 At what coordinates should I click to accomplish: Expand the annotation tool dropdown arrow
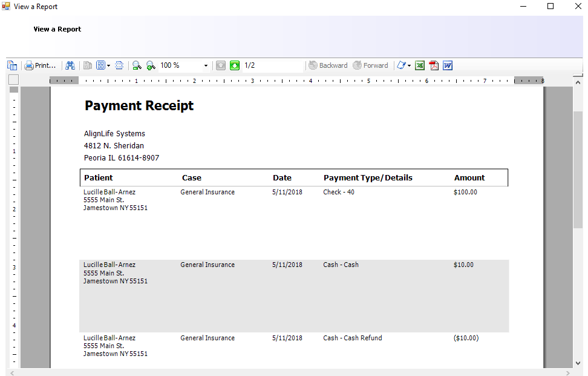coord(409,66)
